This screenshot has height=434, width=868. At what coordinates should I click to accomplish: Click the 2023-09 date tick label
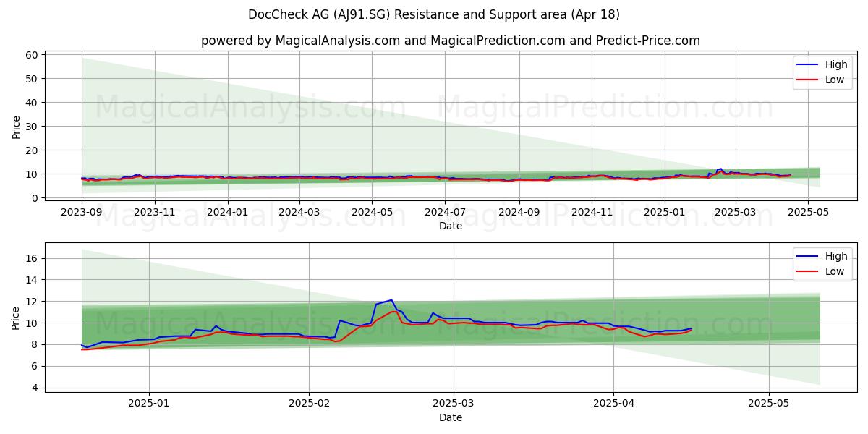82,213
